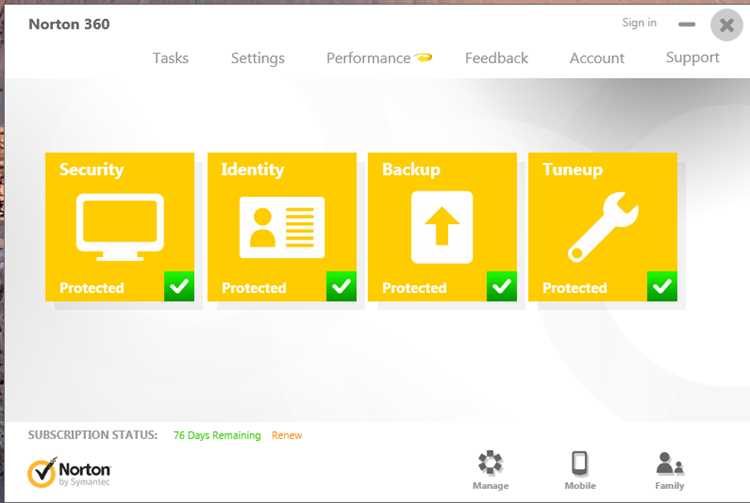750x503 pixels.
Task: Click the green checkmark on Security tile
Action: click(x=179, y=286)
